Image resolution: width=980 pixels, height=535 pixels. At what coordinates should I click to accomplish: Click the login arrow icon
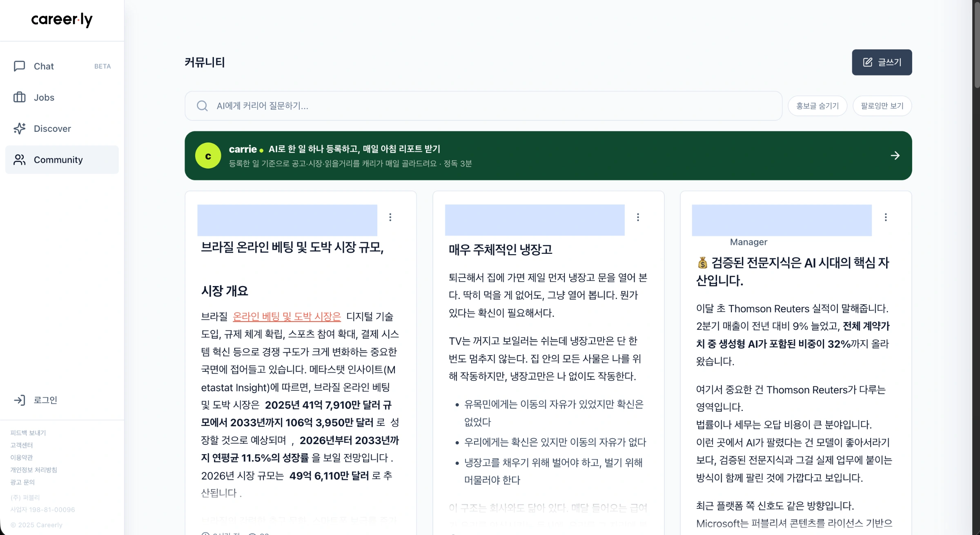tap(19, 400)
